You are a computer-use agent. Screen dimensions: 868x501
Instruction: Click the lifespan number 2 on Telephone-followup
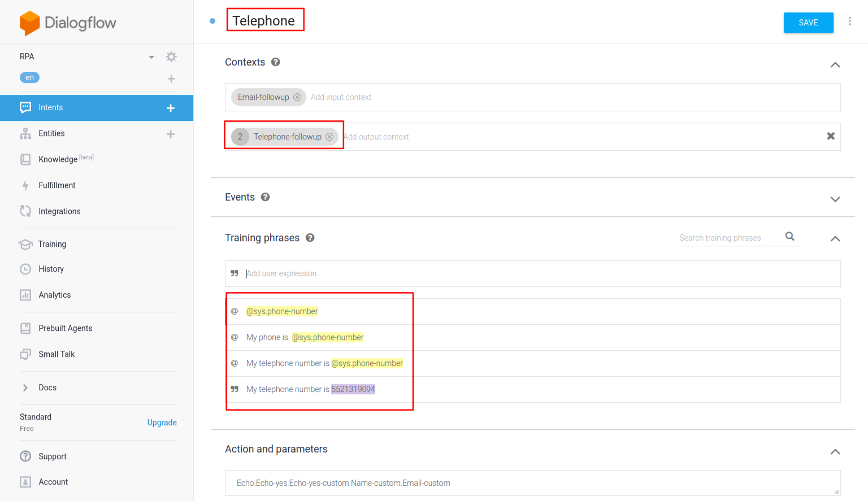click(x=240, y=137)
